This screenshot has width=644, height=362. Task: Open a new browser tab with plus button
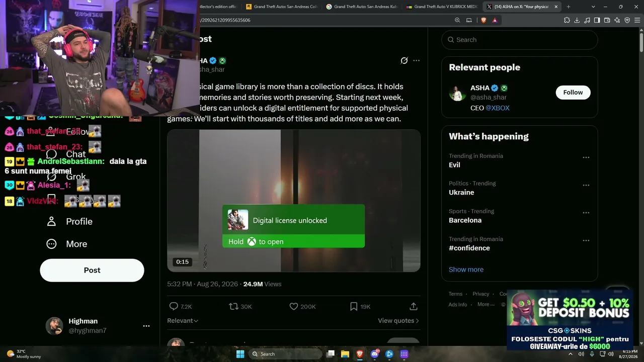569,7
